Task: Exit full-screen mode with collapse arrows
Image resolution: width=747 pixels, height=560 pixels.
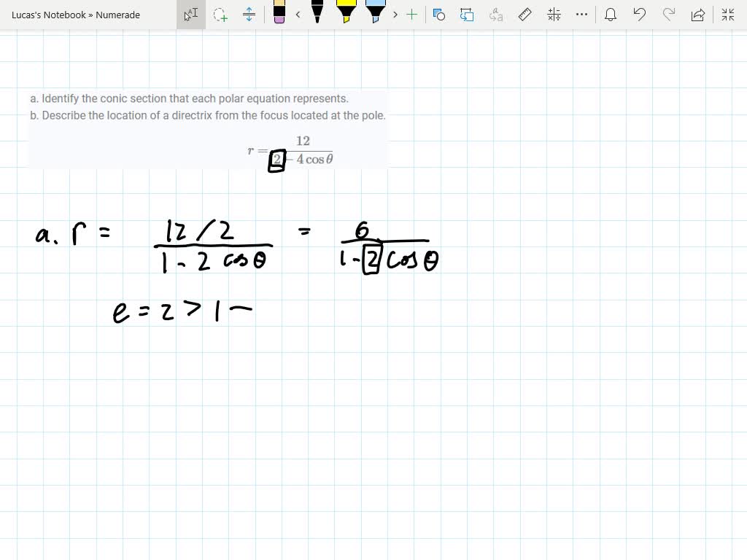Action: (728, 15)
